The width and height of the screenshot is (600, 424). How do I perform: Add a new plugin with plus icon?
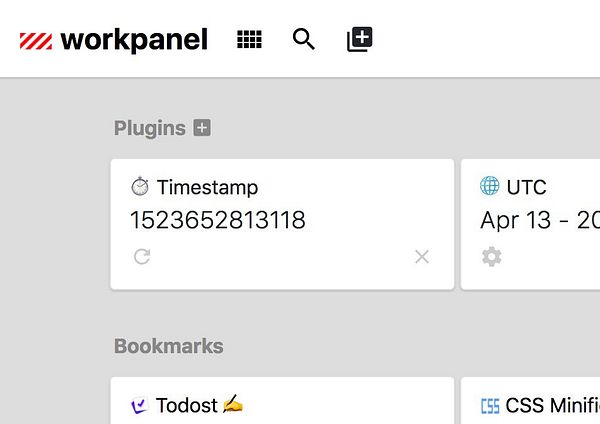point(202,128)
